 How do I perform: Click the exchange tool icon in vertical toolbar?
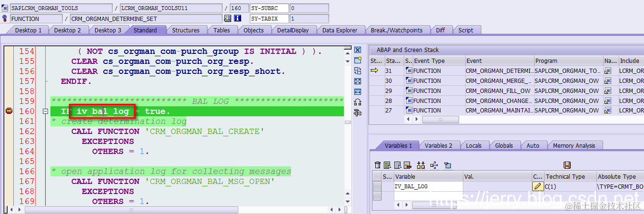[358, 71]
